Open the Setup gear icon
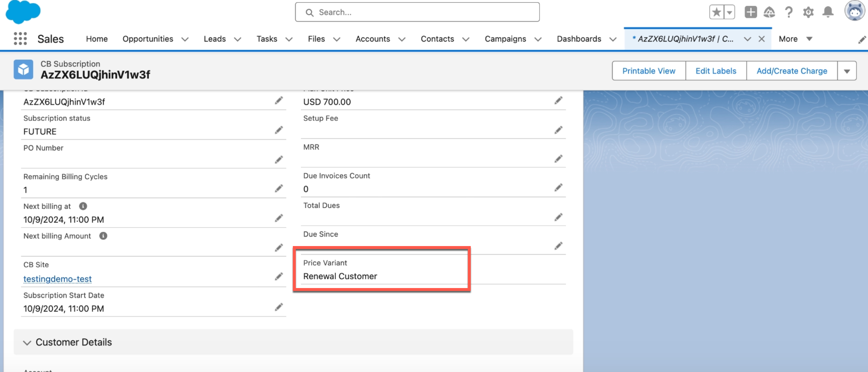 pos(808,13)
